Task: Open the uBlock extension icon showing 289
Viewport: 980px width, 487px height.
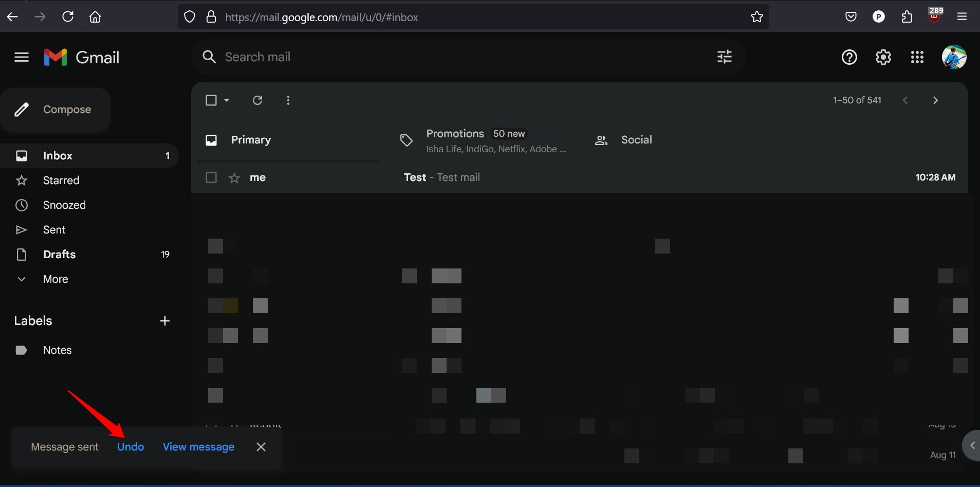Action: click(x=935, y=15)
